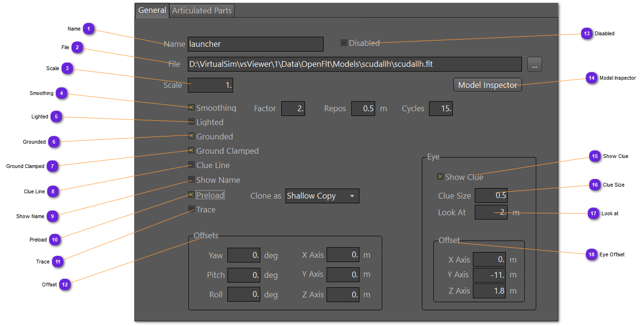Uncheck the Grounded option
This screenshot has height=326, width=644.
192,137
